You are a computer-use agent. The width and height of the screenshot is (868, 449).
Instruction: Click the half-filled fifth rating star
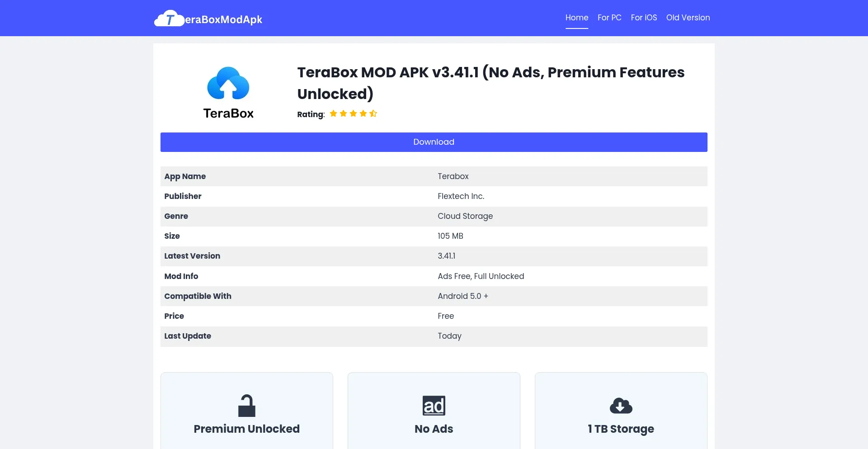coord(373,113)
